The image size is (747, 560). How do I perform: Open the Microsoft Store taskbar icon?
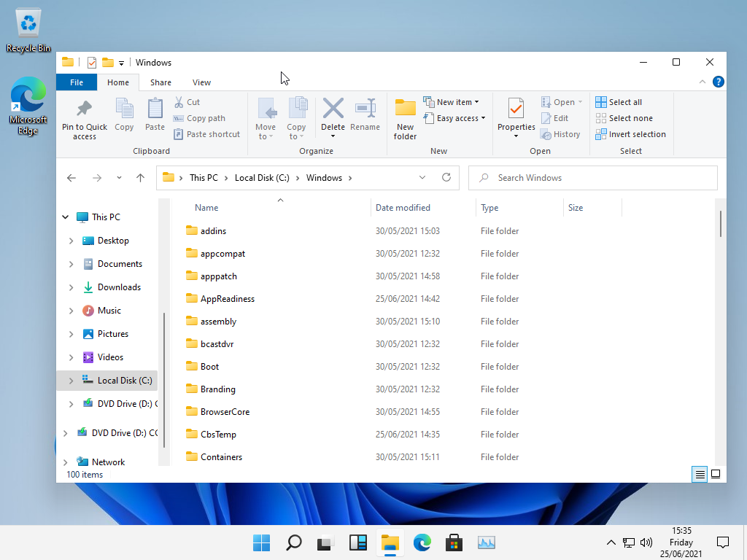454,542
